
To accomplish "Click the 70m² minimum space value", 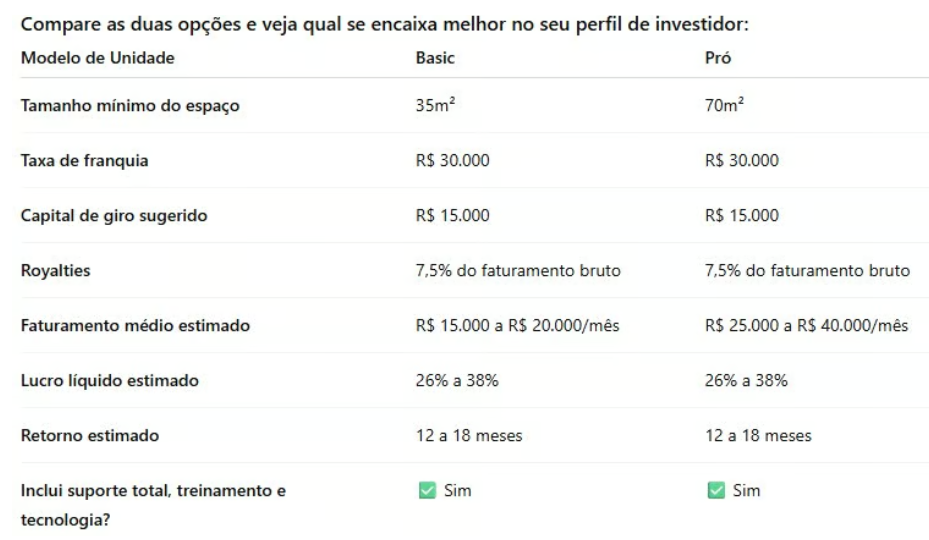I will [724, 105].
